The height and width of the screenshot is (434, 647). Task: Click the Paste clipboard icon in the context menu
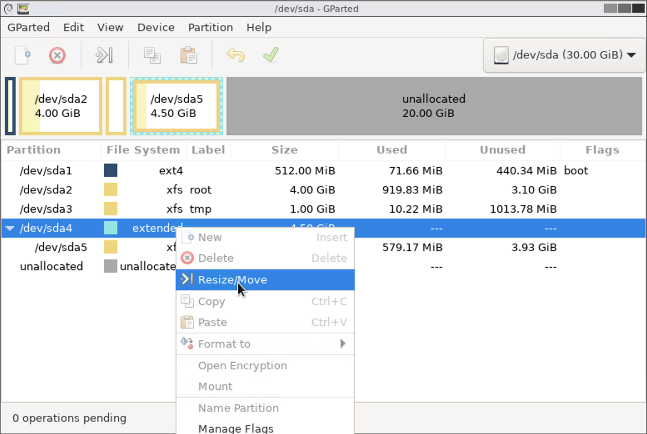[187, 322]
